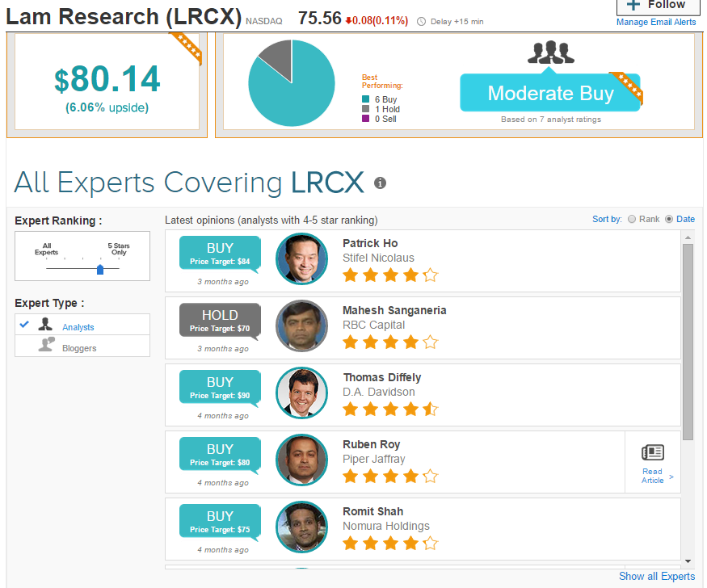Click the star ribbon on price target card
Screen dimensions: 707x588
point(186,48)
